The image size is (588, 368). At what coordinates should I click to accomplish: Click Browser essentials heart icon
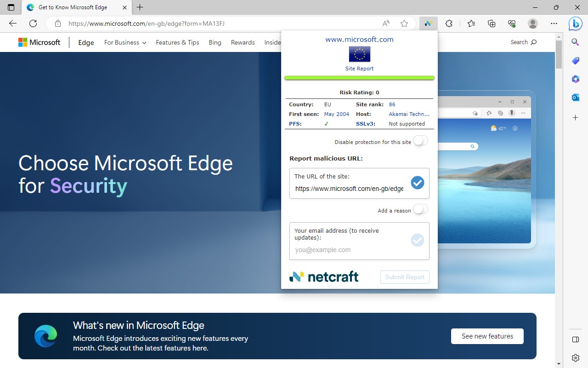click(x=512, y=23)
